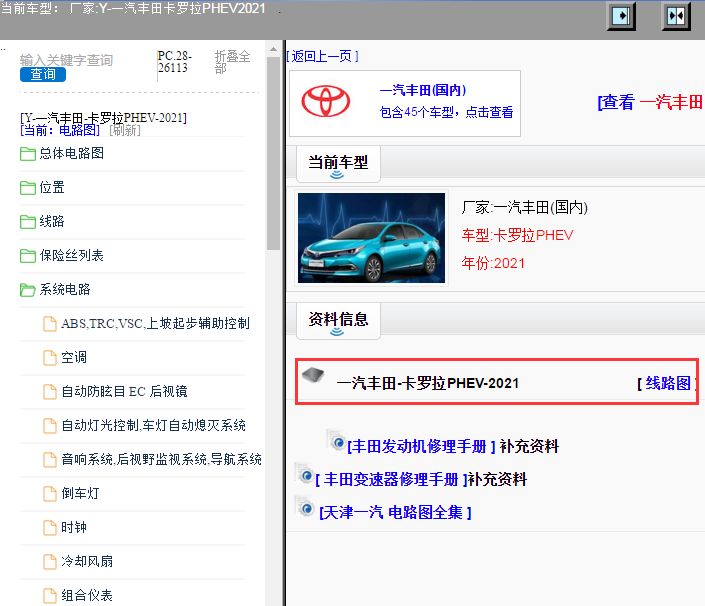Viewport: 705px width, 606px height.
Task: Open 冷却风扇 entry
Action: point(87,561)
